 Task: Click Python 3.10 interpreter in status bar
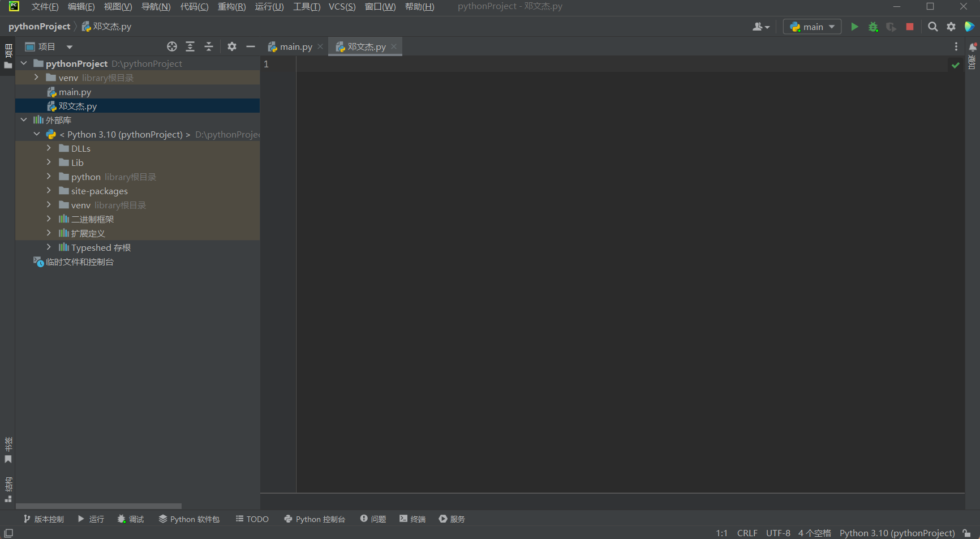tap(897, 533)
